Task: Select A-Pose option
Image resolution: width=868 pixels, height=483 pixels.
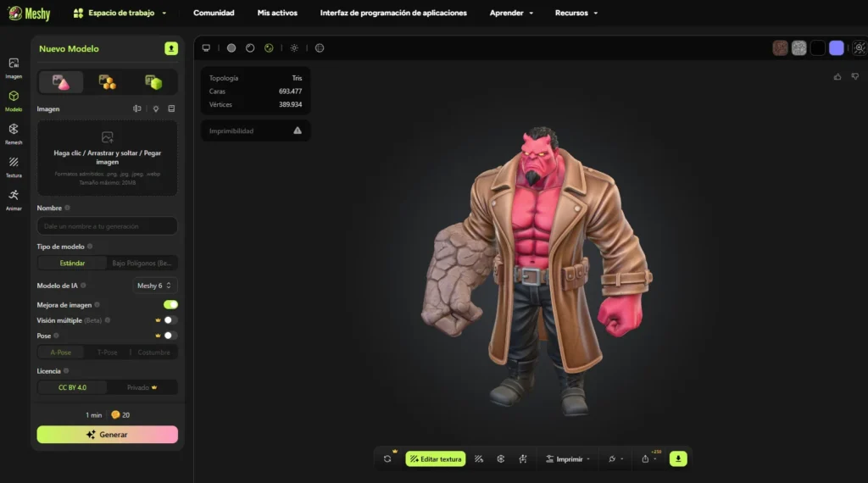Action: click(x=61, y=353)
